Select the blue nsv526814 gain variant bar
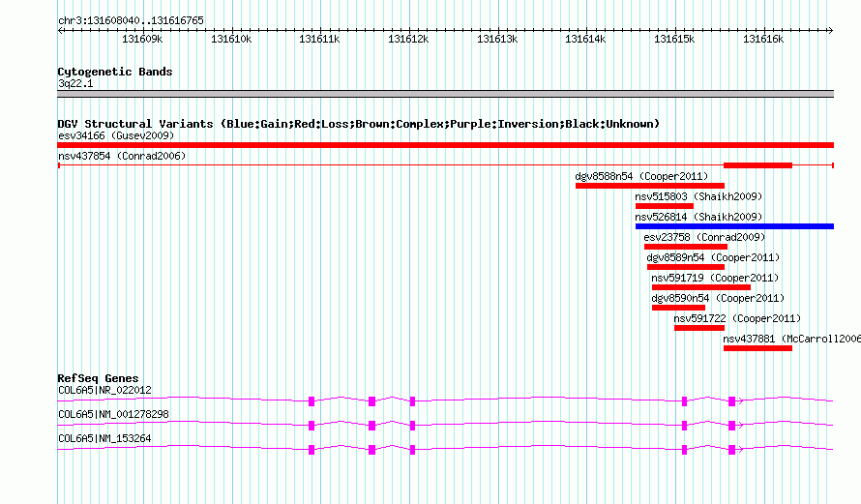The width and height of the screenshot is (861, 504). click(734, 226)
